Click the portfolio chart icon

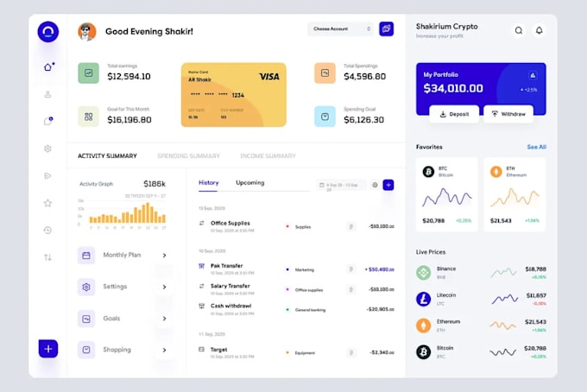(x=533, y=75)
